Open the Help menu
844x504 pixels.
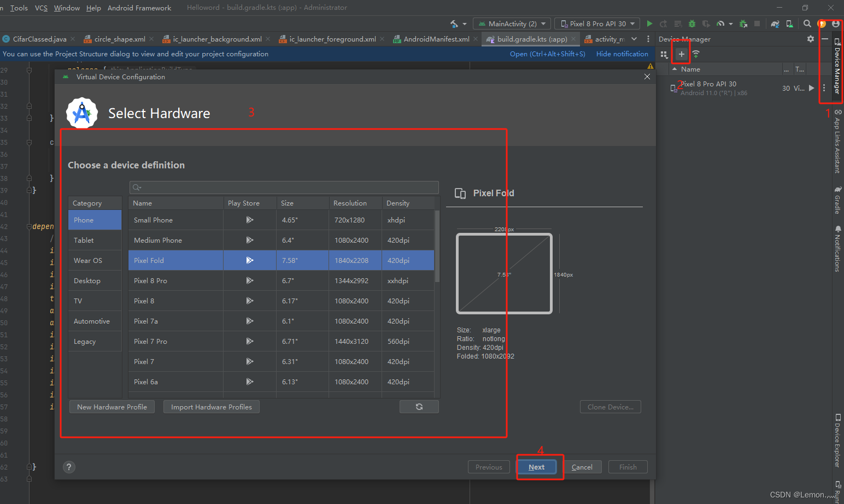click(x=93, y=8)
